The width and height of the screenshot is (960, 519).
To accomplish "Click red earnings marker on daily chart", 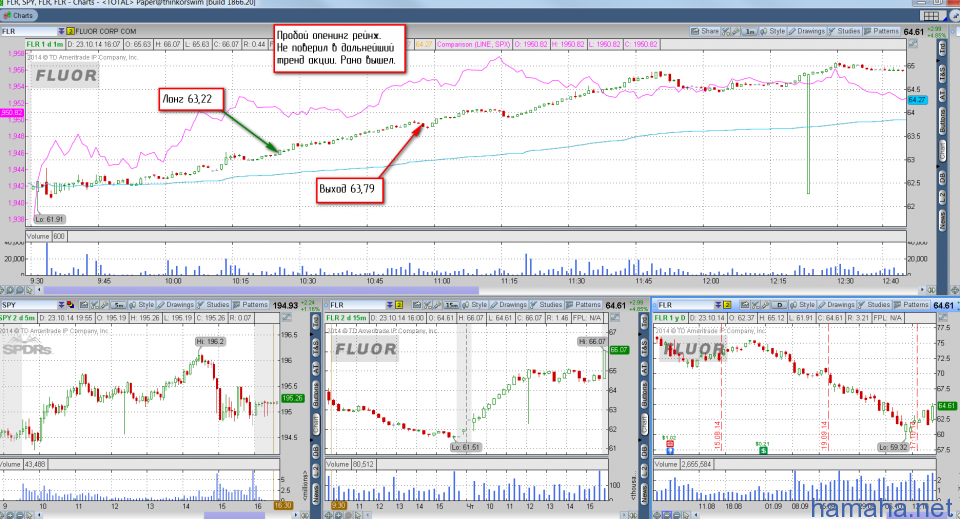I will click(x=669, y=444).
